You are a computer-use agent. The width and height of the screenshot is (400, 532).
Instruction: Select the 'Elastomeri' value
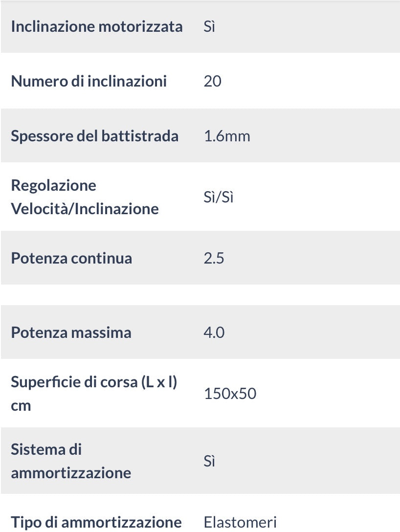tap(240, 522)
